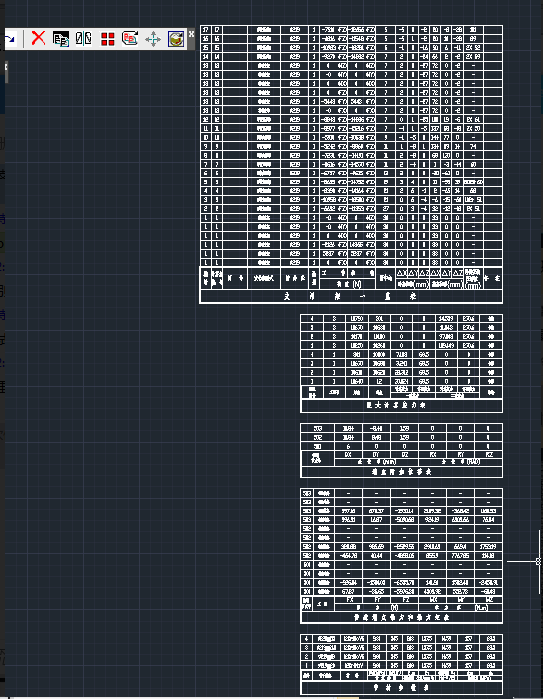
Task: Choose the Array tool with four red squares
Action: coord(107,39)
